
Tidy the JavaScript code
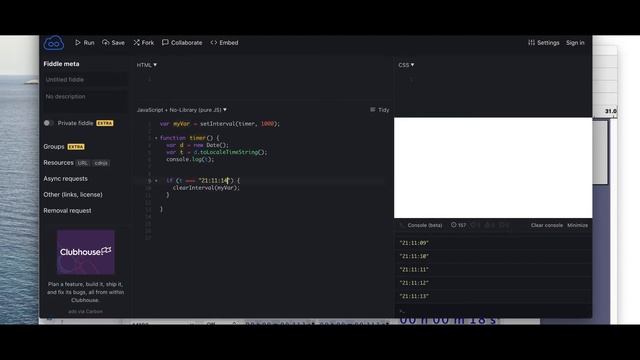380,110
